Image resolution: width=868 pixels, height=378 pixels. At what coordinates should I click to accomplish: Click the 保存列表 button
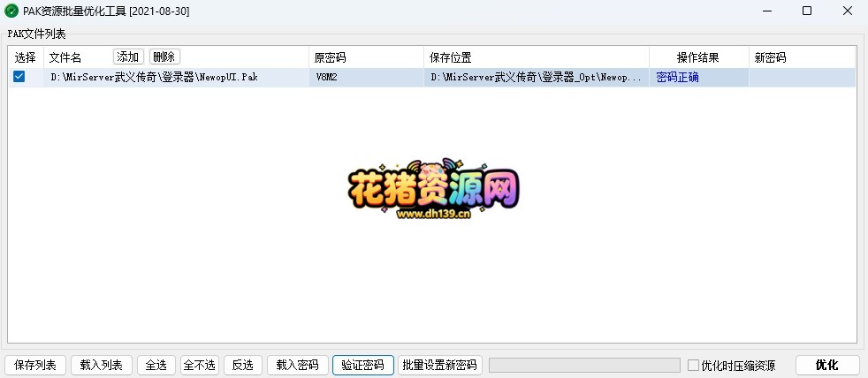[35, 366]
